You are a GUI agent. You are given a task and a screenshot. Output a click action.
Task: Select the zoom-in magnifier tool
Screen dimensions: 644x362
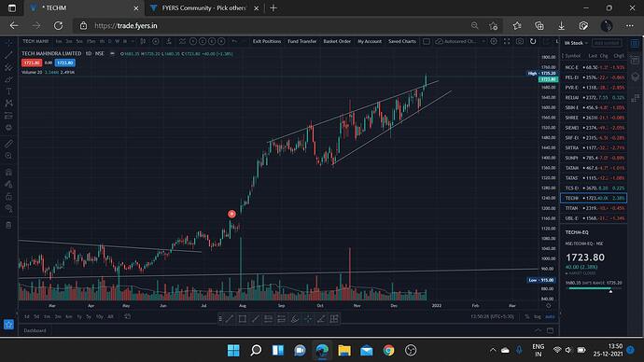pyautogui.click(x=8, y=156)
